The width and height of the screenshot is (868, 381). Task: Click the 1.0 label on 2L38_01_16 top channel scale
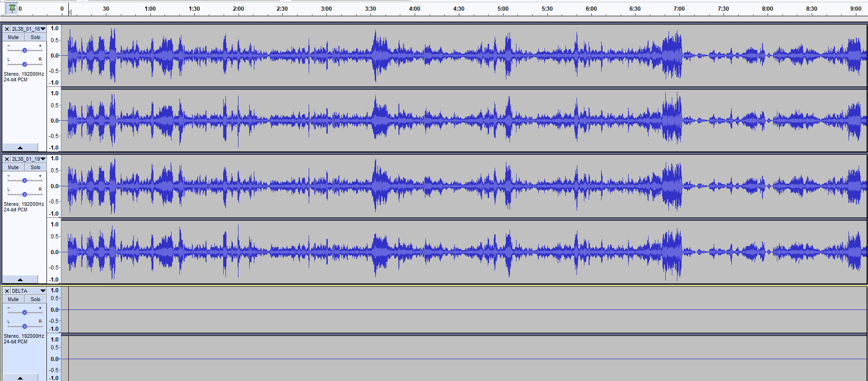(55, 28)
